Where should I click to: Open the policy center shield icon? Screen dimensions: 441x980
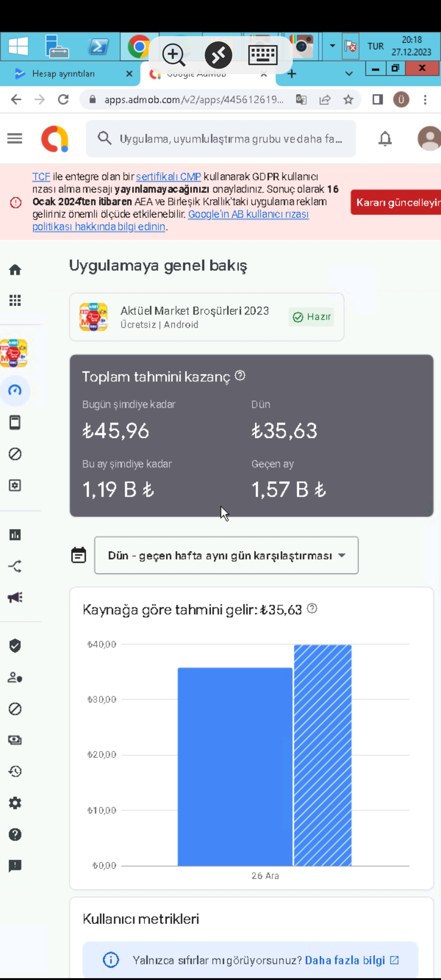[x=15, y=646]
